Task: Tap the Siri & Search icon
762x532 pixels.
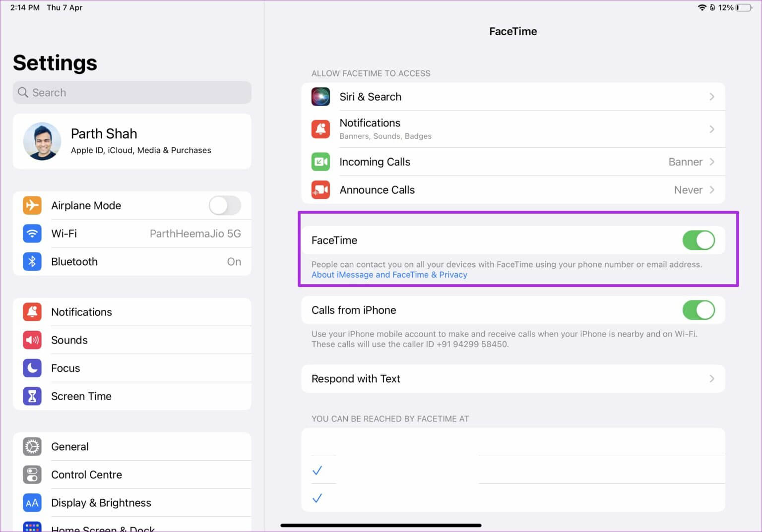Action: pyautogui.click(x=320, y=97)
